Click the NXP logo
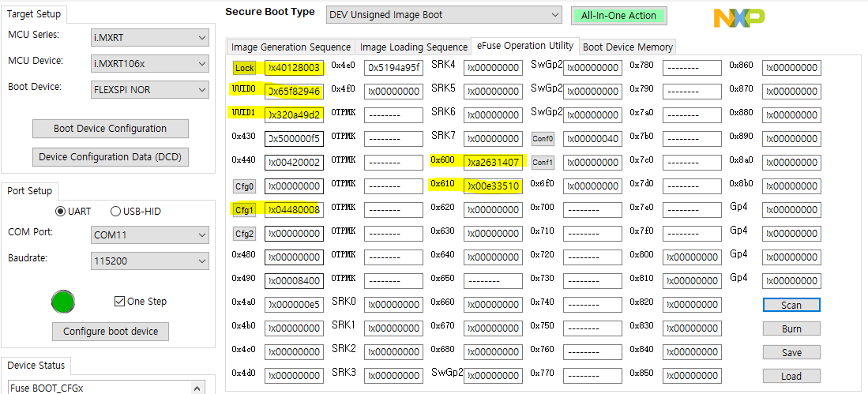 [738, 19]
